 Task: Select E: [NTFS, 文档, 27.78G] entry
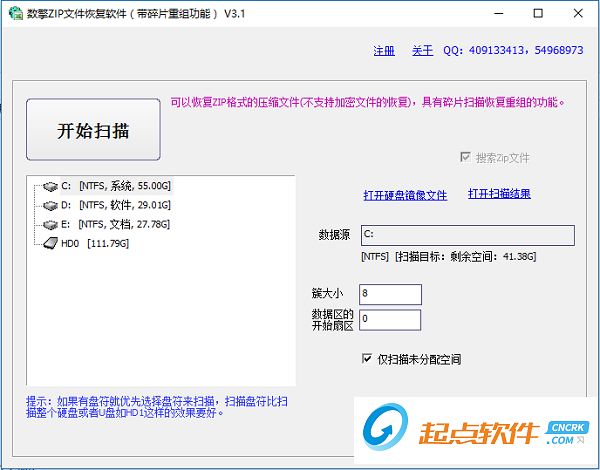point(115,224)
